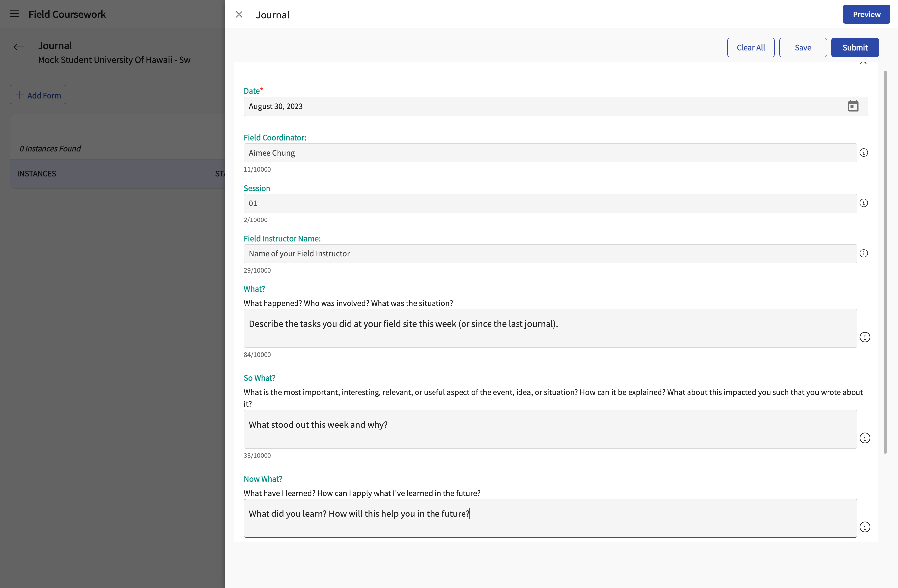Click the What? description text area
The width and height of the screenshot is (898, 588).
click(x=550, y=328)
